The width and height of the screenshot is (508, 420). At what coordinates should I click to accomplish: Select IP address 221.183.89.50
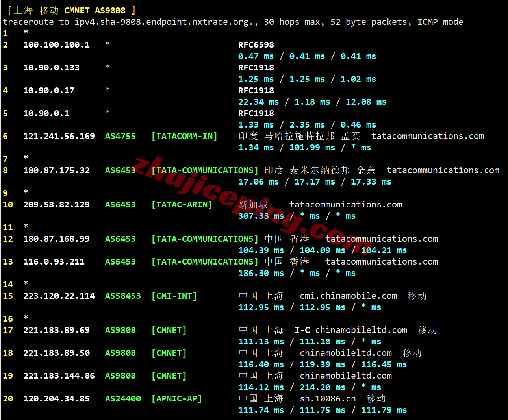tap(56, 353)
